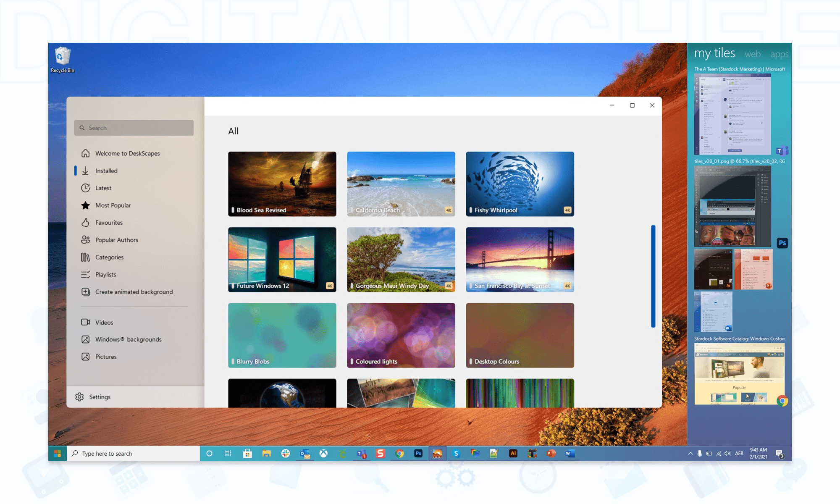Screen dimensions: 840x504
Task: Click the Search field in the sidebar
Action: pyautogui.click(x=134, y=128)
